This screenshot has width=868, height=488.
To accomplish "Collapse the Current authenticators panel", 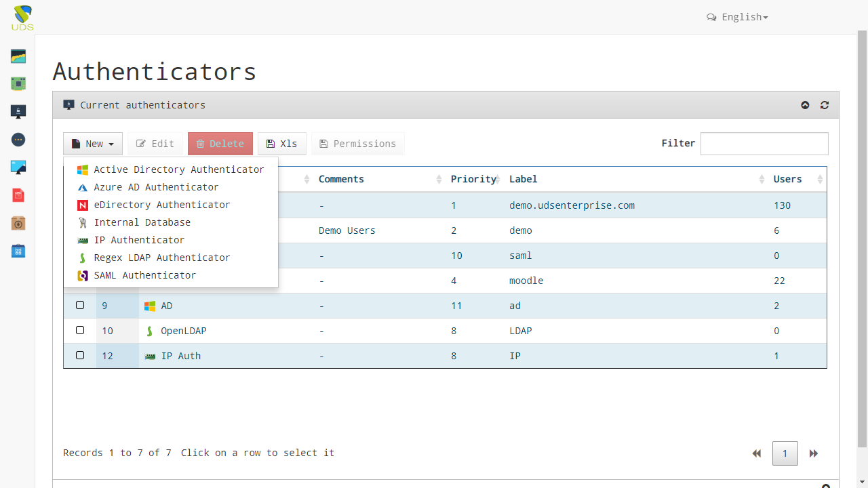I will coord(805,105).
